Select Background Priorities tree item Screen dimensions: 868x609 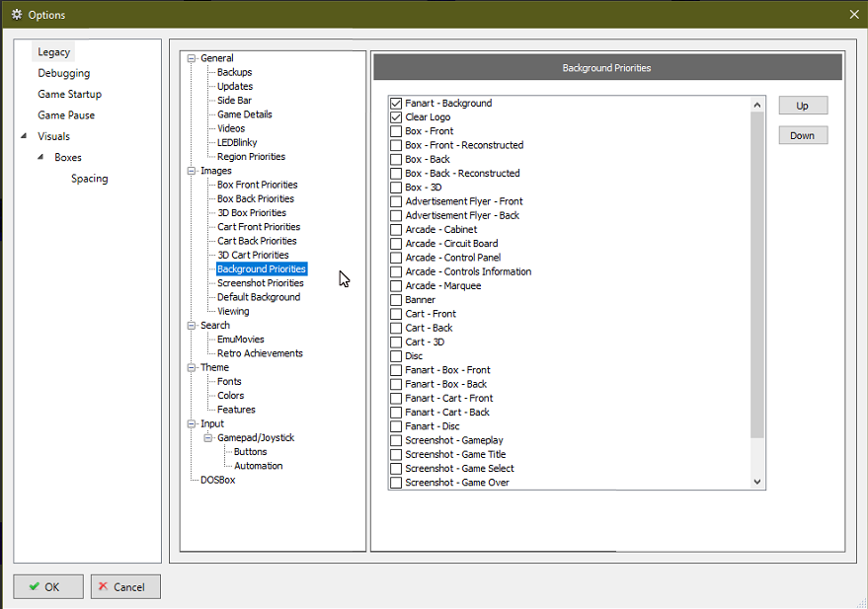tap(262, 268)
